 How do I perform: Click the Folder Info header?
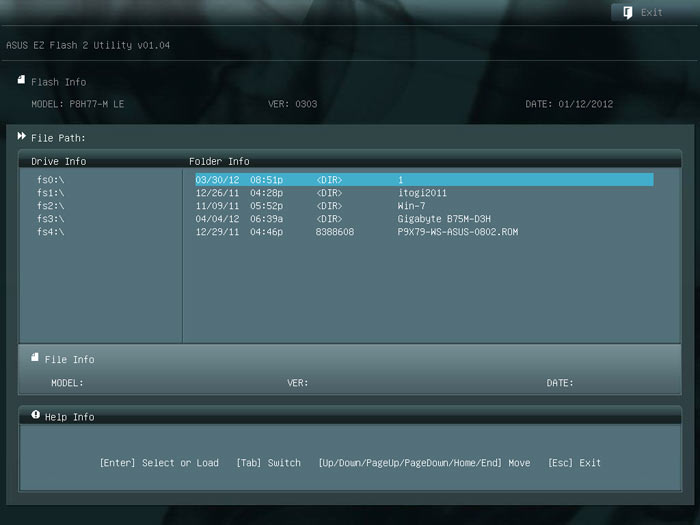click(x=219, y=161)
